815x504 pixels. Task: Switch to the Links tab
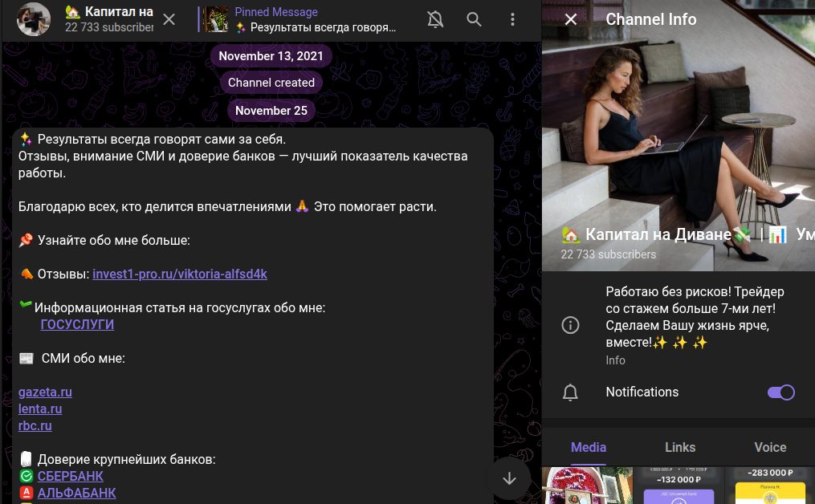coord(680,447)
